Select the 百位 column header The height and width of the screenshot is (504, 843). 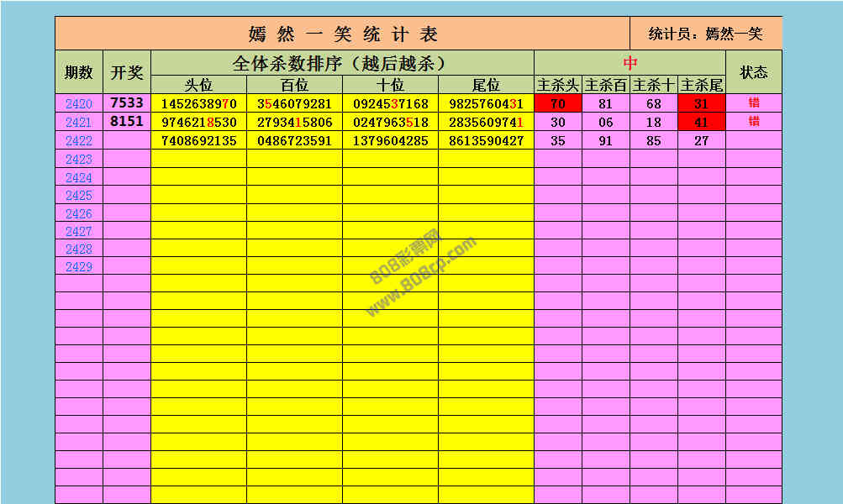tap(294, 85)
